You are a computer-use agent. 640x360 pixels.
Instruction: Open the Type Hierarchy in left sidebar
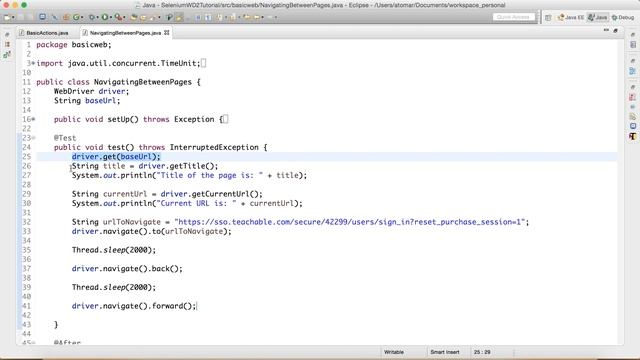7,54
